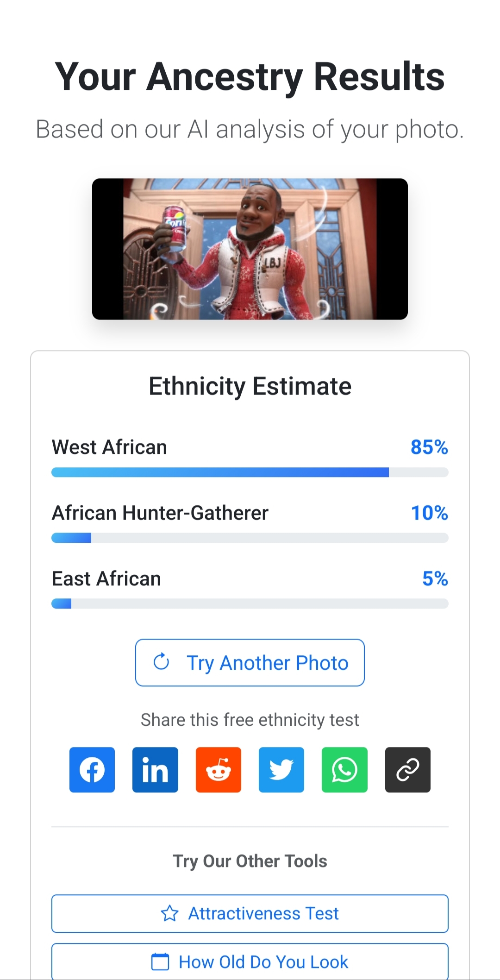Click the star icon beside Attractiveness Test
Viewport: 500px width, 980px height.
pos(169,913)
